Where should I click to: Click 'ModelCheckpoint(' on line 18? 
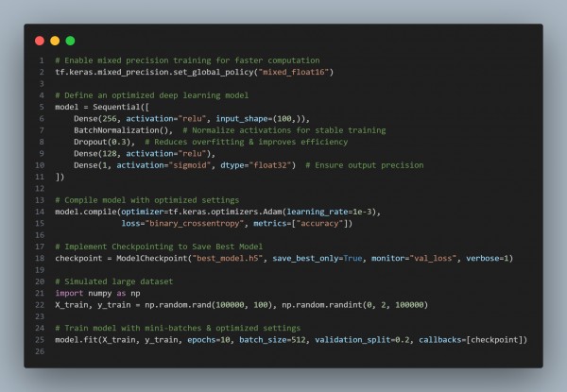tap(154, 258)
